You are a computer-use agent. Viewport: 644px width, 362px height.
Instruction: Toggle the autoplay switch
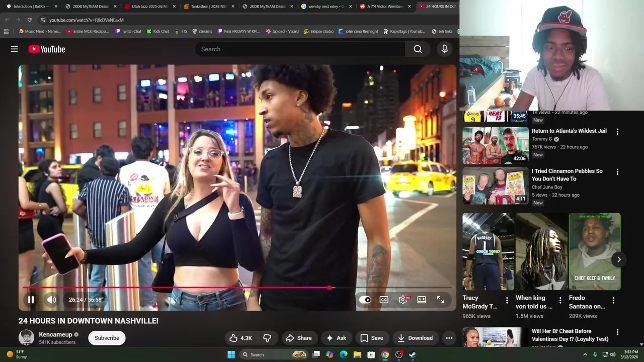point(365,300)
